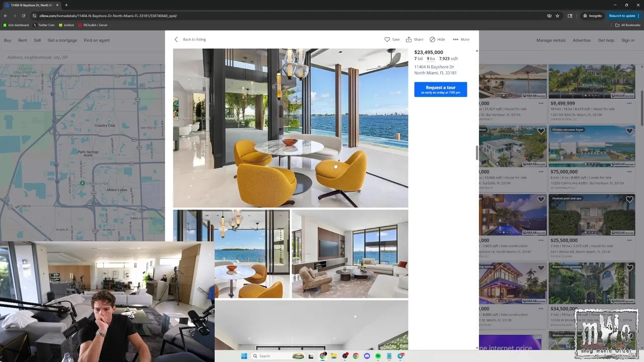Image resolution: width=644 pixels, height=362 pixels.
Task: Open the Find an agent menu
Action: [x=97, y=40]
